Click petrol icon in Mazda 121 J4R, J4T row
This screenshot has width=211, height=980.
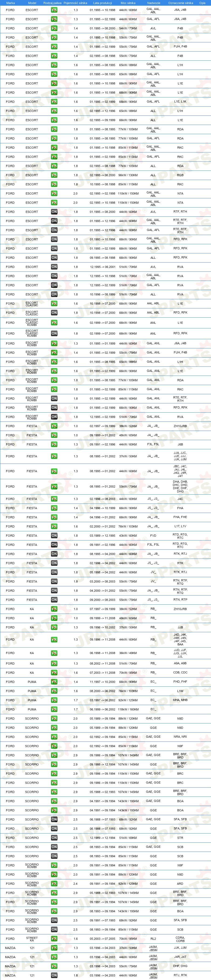(x=54, y=957)
